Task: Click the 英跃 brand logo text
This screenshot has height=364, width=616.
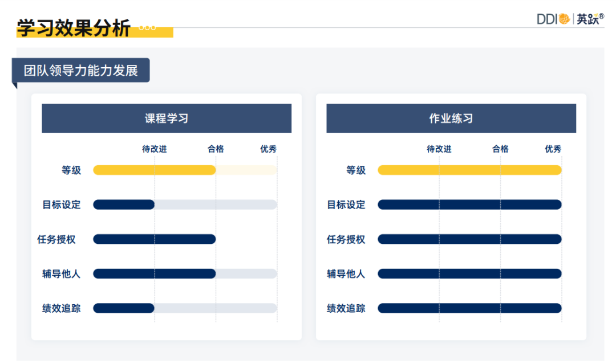Action: point(587,19)
